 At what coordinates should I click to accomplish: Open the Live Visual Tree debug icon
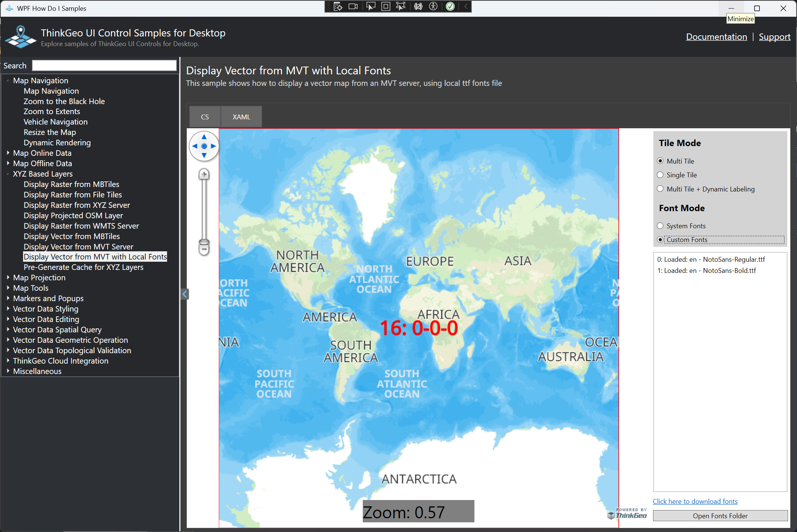click(338, 6)
